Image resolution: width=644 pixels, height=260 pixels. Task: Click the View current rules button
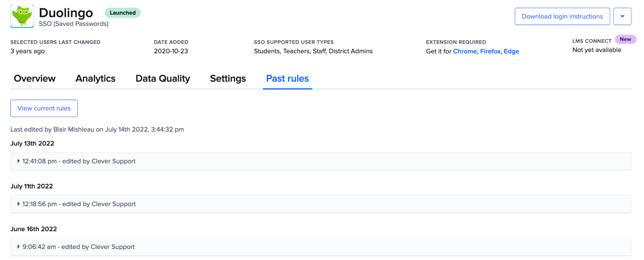click(x=44, y=108)
